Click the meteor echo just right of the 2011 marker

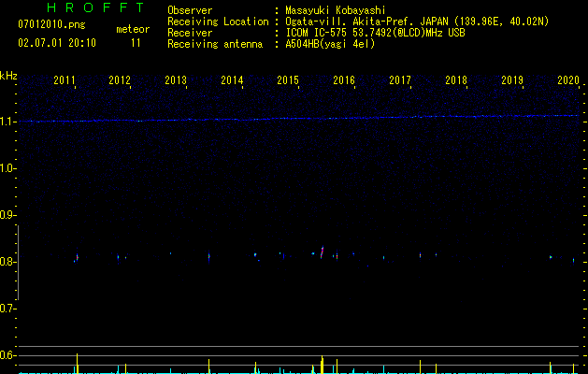[77, 257]
